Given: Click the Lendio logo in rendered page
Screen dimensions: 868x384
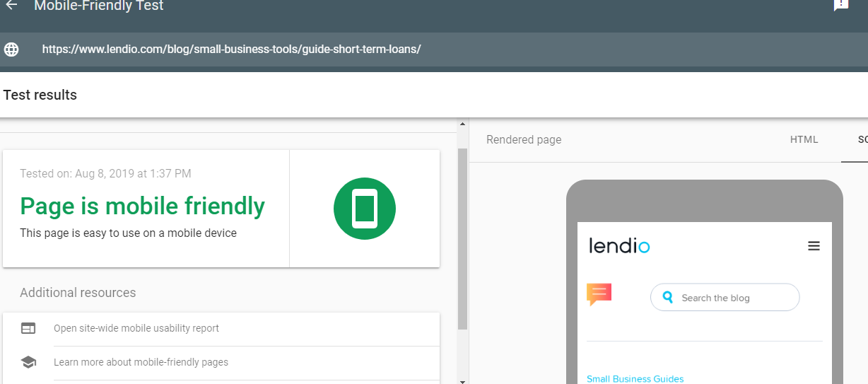Looking at the screenshot, I should click(x=619, y=246).
